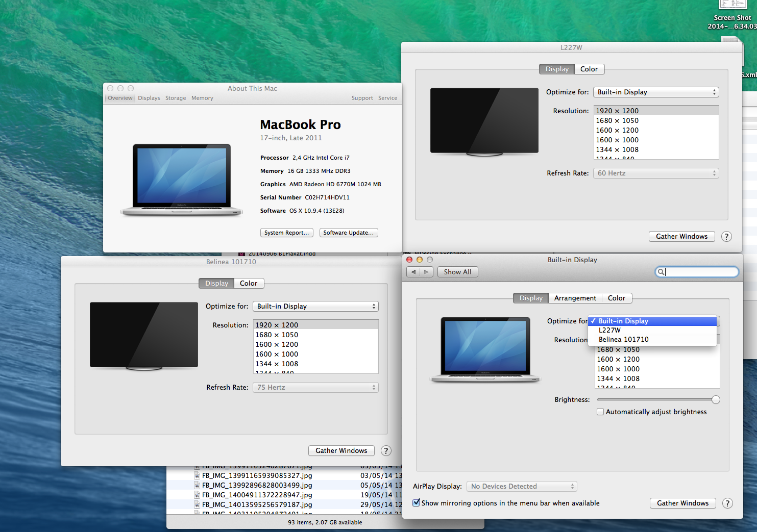The height and width of the screenshot is (532, 757).
Task: Click JPG icon of FB_IMG_14004911372228947.jpg
Action: click(197, 495)
